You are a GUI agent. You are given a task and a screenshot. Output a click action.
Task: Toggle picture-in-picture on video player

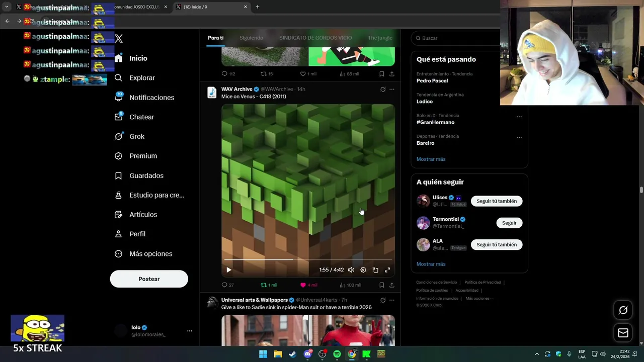(375, 270)
